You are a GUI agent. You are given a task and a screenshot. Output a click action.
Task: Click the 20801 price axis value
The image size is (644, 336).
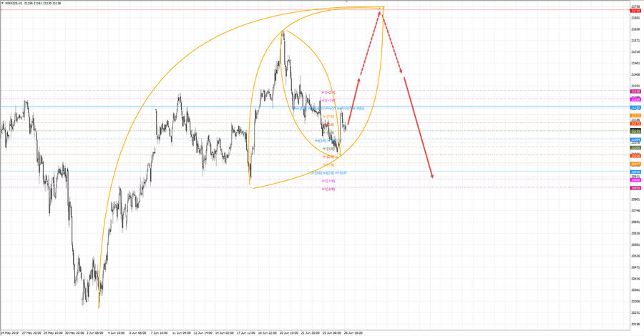635,199
